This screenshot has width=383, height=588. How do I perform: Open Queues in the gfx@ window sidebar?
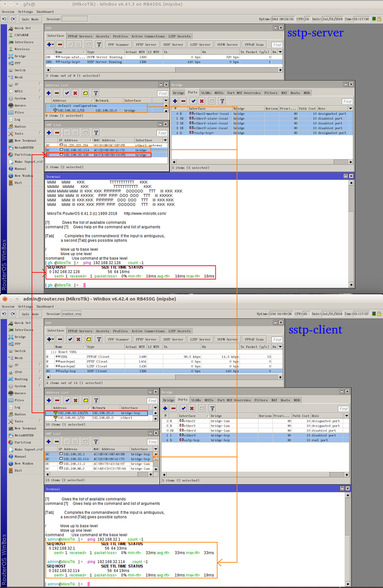[x=20, y=105]
